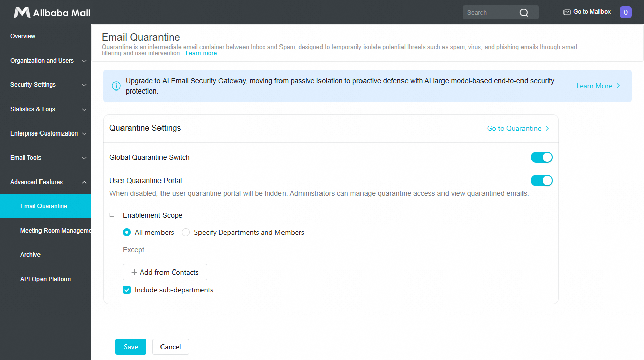
Task: Turn off Global Quarantine Switch
Action: 542,157
